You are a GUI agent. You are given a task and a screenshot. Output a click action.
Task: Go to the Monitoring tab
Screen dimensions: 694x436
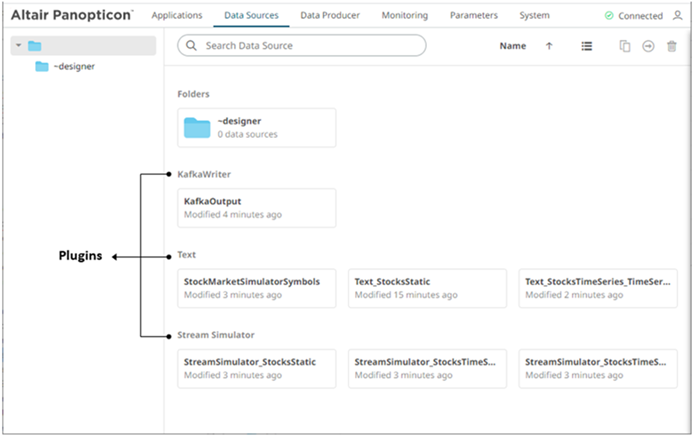[x=404, y=16]
